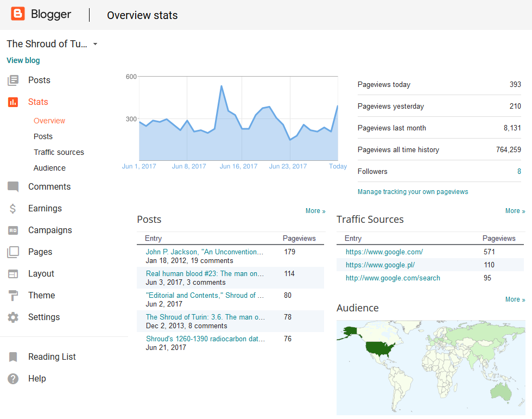
Task: Expand the blog selector dropdown arrow
Action: click(x=95, y=44)
